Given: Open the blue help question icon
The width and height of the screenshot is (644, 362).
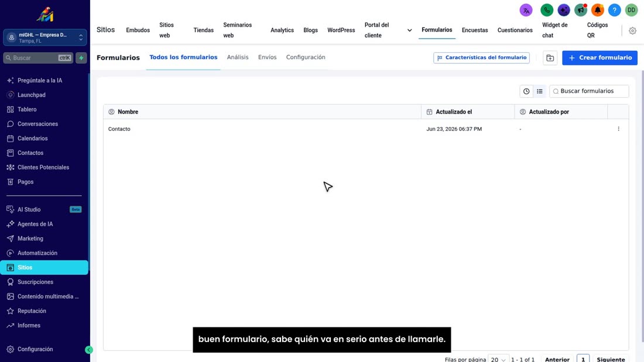Looking at the screenshot, I should pyautogui.click(x=614, y=11).
